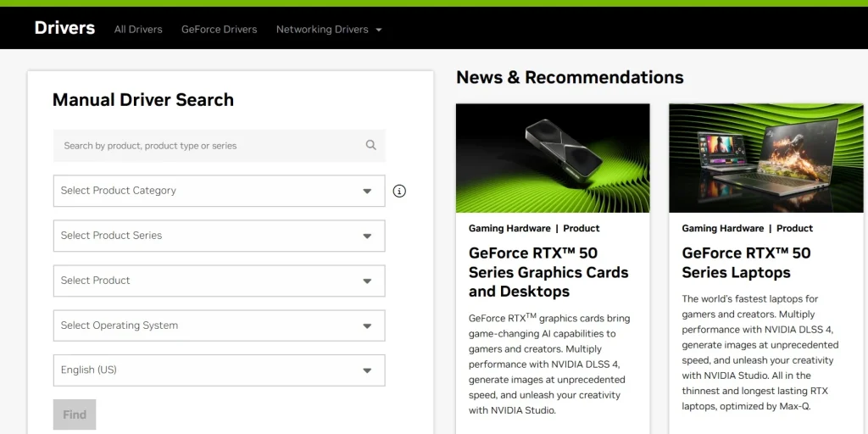Click the RTX graphics card image

tap(553, 158)
